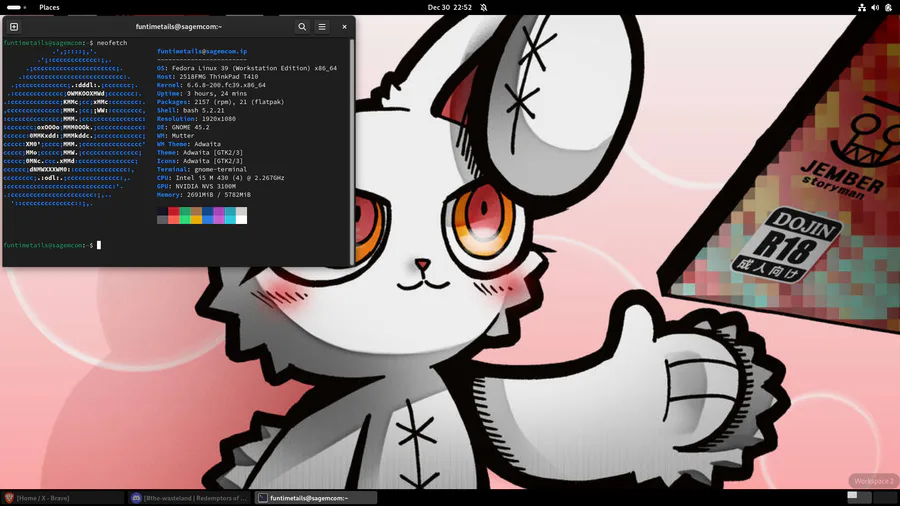Click the 'Resolution: 1920x1080' line
Image resolution: width=900 pixels, height=506 pixels.
(x=196, y=119)
